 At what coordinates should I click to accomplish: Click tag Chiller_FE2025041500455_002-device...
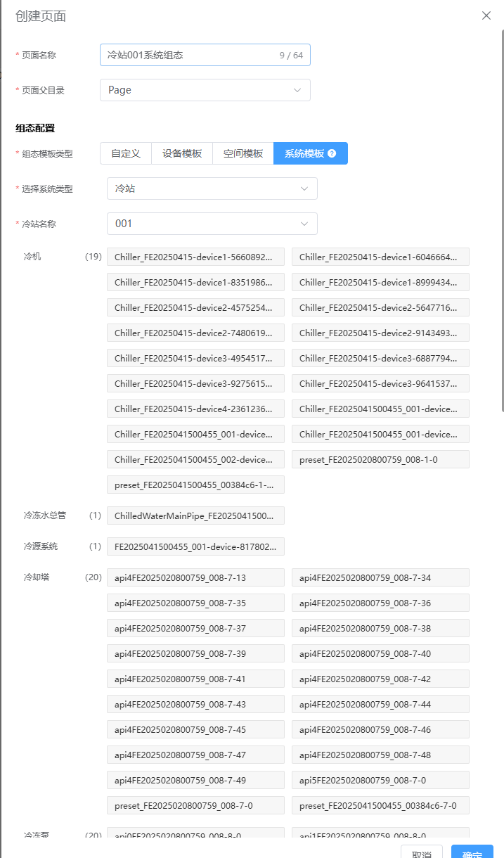tap(196, 459)
